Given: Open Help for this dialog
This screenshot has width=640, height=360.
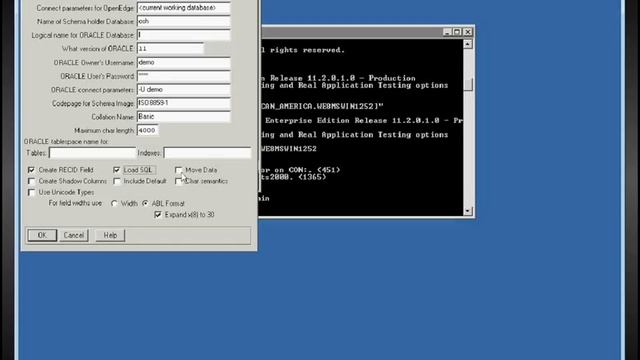Looking at the screenshot, I should [110, 235].
